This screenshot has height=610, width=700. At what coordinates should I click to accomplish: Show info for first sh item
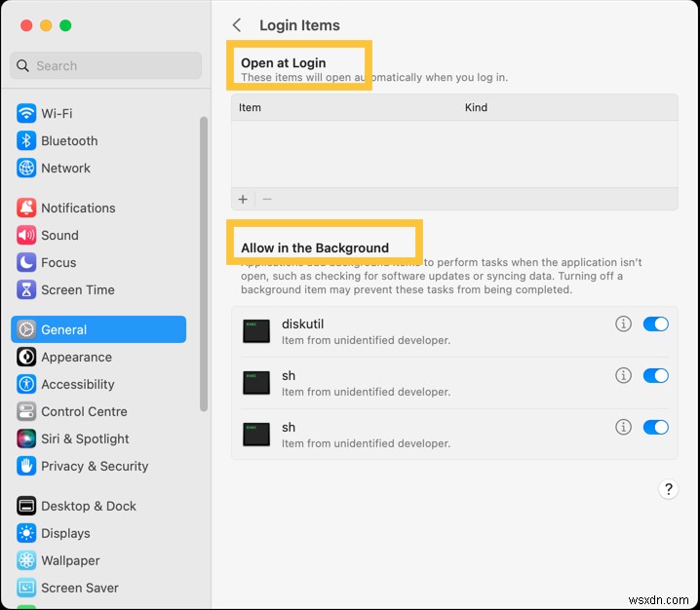623,375
